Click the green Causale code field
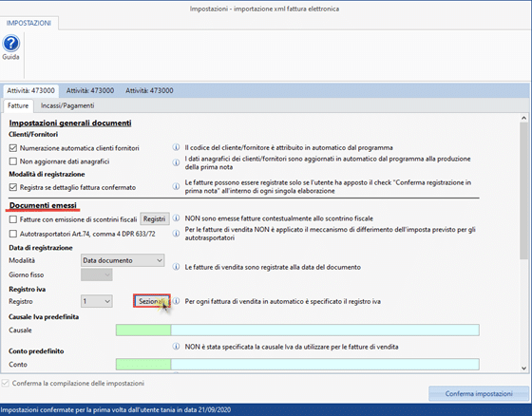The image size is (532, 416). [143, 330]
